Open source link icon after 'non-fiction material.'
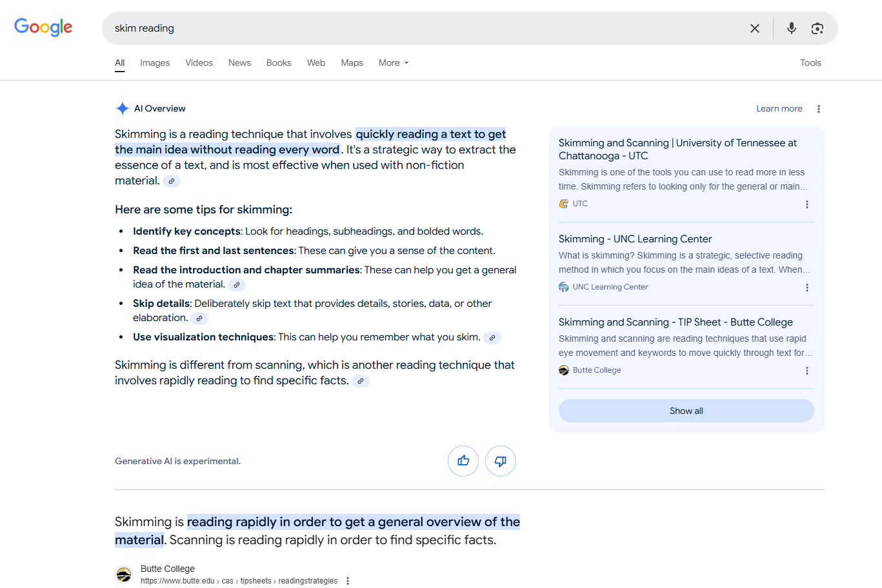Image resolution: width=882 pixels, height=588 pixels. click(x=172, y=181)
